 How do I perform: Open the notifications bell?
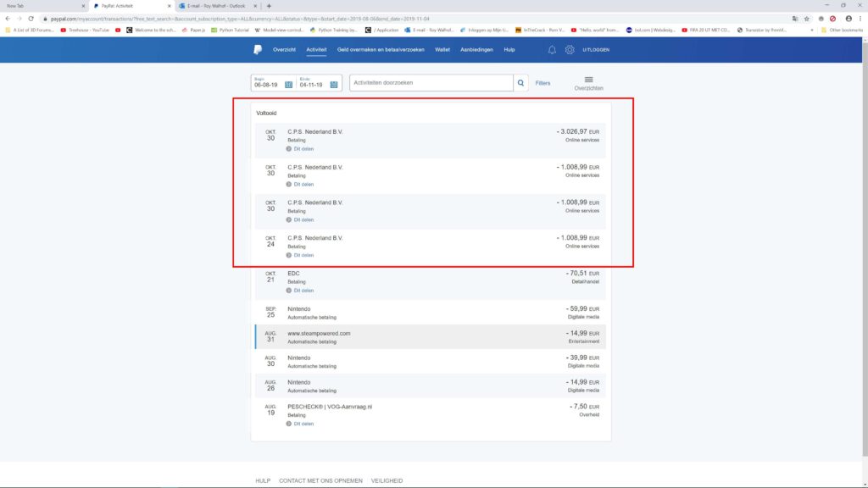pyautogui.click(x=552, y=50)
